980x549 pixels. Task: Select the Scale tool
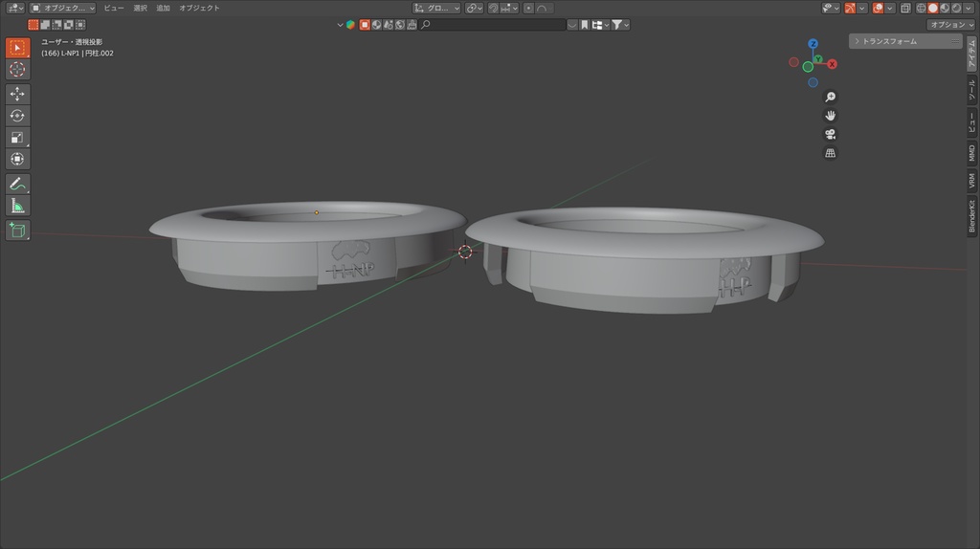(17, 138)
